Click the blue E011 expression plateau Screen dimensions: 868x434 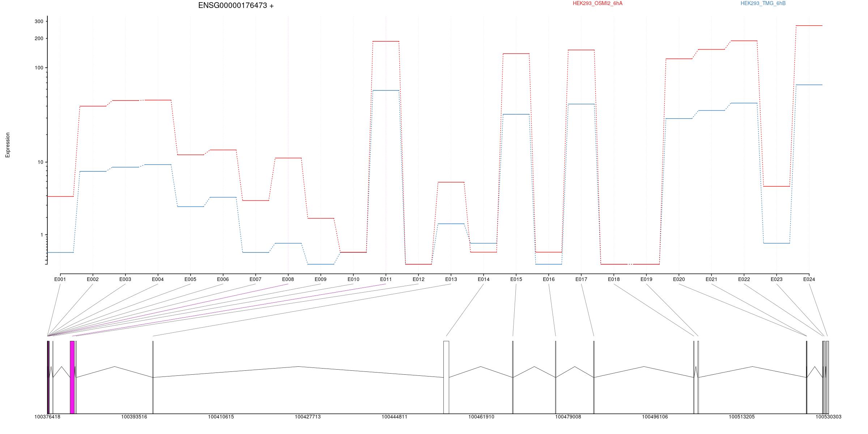click(386, 90)
